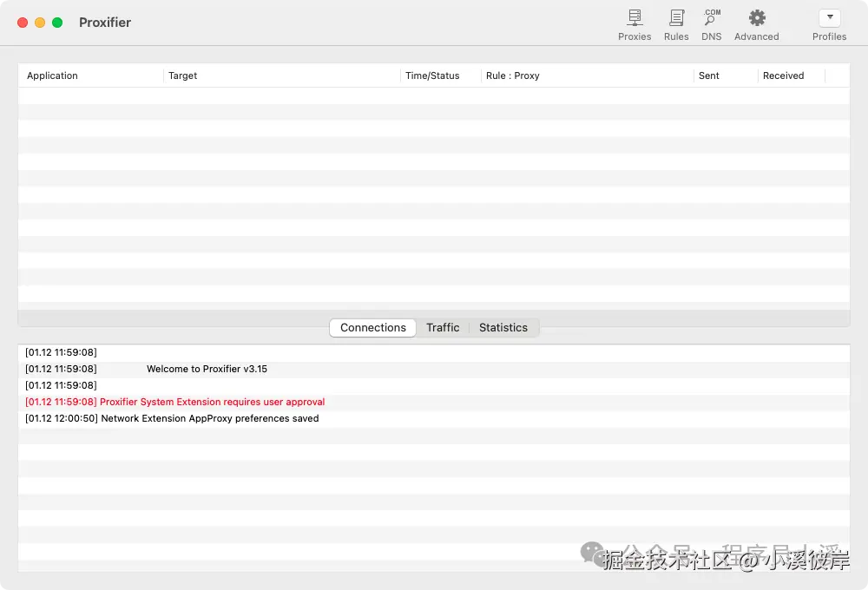Select the first empty-message 11:59:08 log line
This screenshot has width=868, height=590.
(x=434, y=352)
